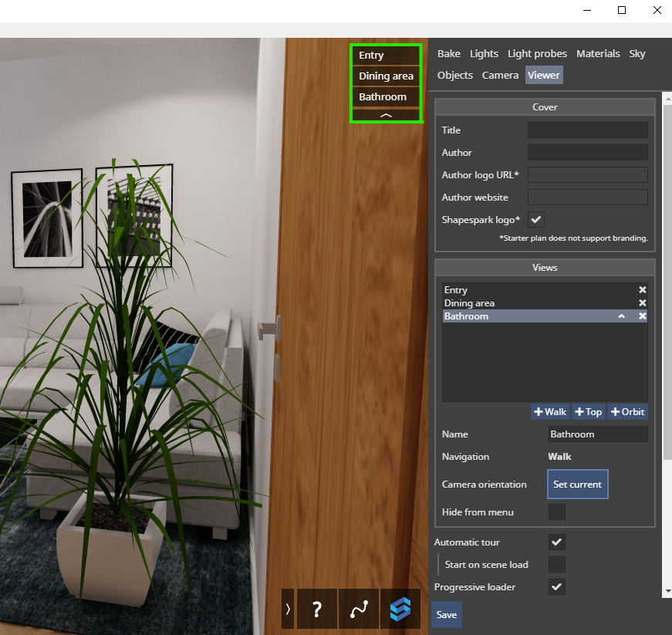Expand the bottom toolbar arrow
This screenshot has width=672, height=635.
(x=288, y=609)
